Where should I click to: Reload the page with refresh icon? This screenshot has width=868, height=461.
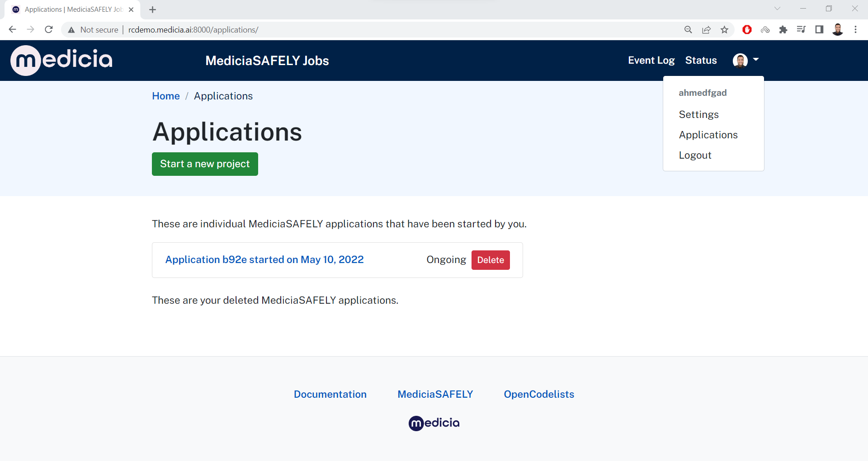click(49, 29)
